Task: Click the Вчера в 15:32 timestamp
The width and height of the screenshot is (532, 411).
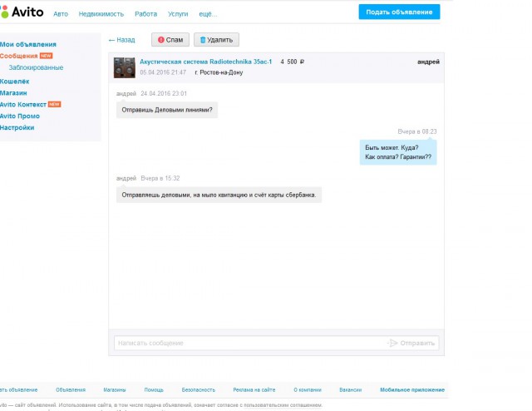Action: click(160, 178)
